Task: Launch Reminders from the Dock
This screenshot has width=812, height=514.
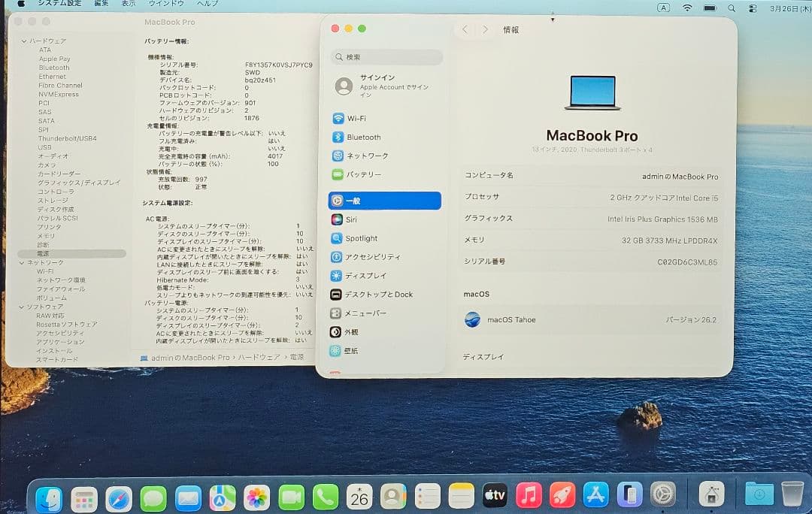Action: (427, 496)
